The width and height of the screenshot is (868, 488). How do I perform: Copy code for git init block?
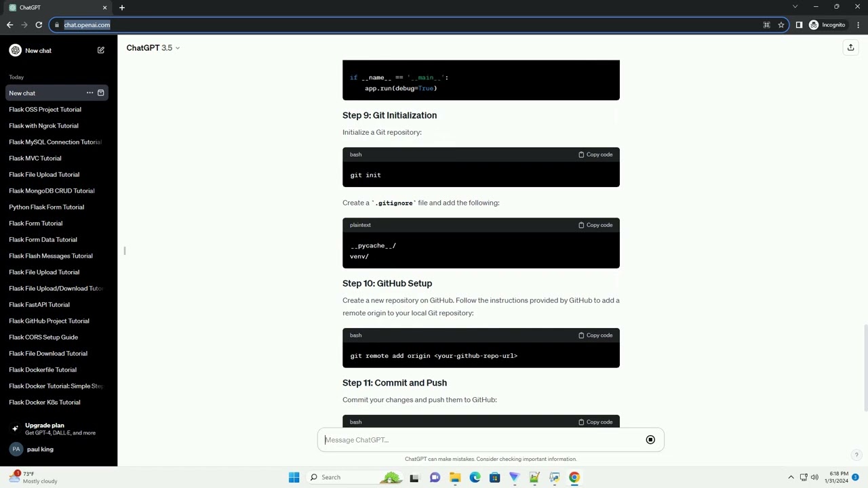coord(595,155)
